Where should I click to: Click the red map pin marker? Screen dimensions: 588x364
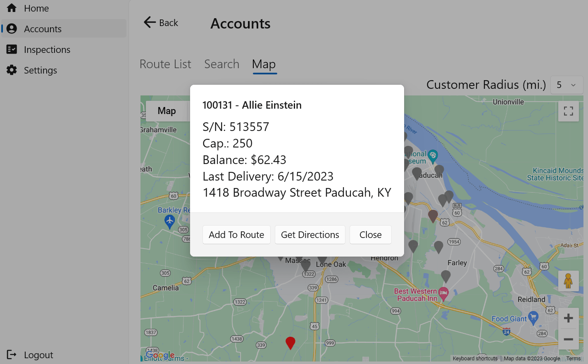click(290, 343)
